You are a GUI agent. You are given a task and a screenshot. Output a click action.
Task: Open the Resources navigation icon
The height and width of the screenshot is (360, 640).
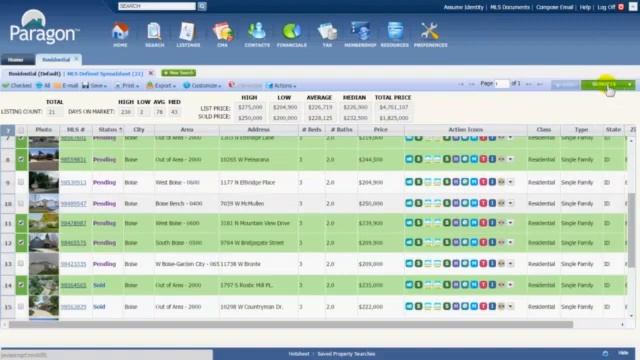(x=395, y=35)
